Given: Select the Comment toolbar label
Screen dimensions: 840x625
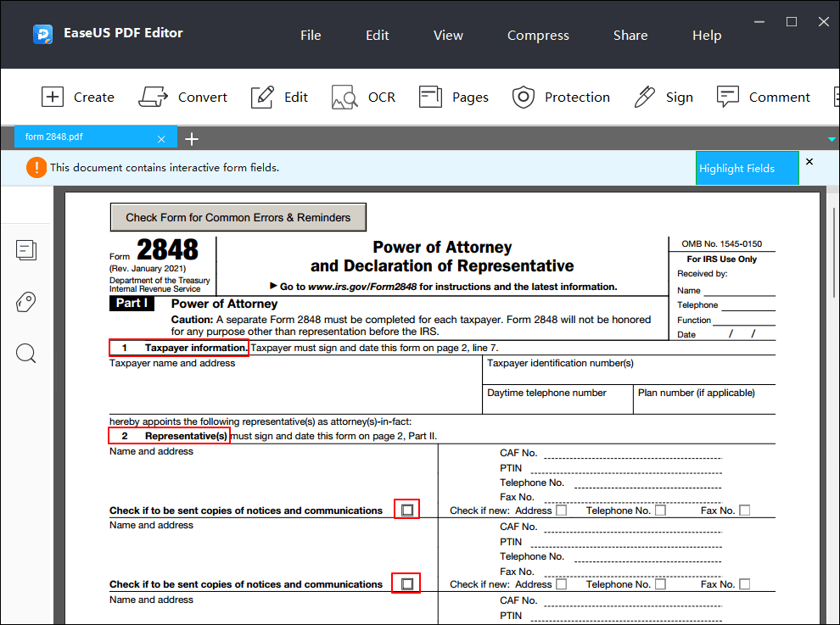Looking at the screenshot, I should coord(780,97).
